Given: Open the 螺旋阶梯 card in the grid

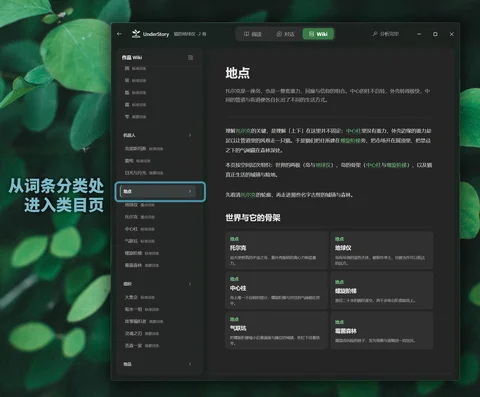Looking at the screenshot, I should tap(382, 290).
